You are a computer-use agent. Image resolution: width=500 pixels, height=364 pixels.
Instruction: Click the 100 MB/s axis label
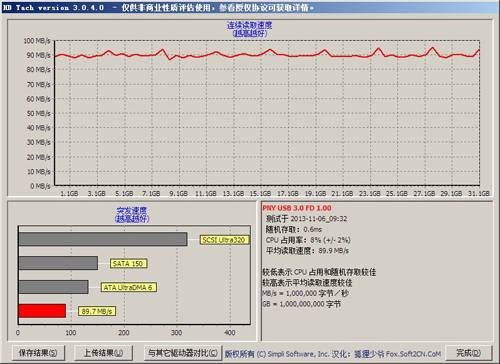(x=37, y=41)
